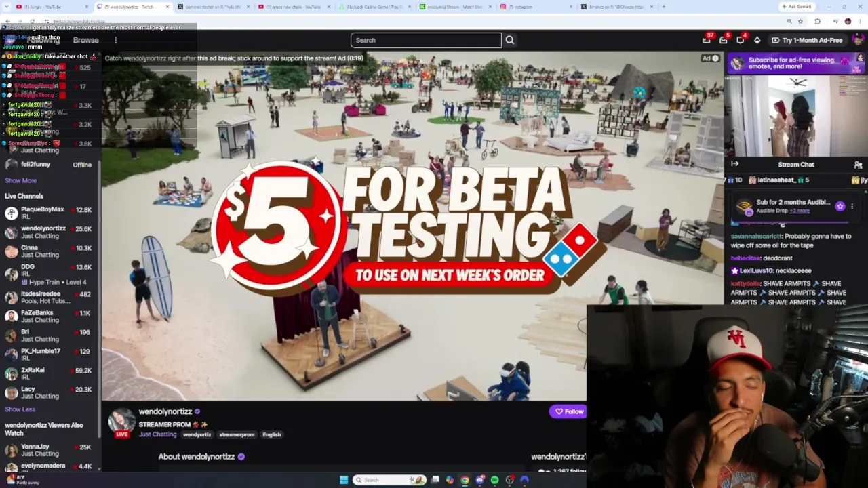Collapse the Stream Chat panel arrow
Screen dimensions: 868x488
click(x=734, y=164)
